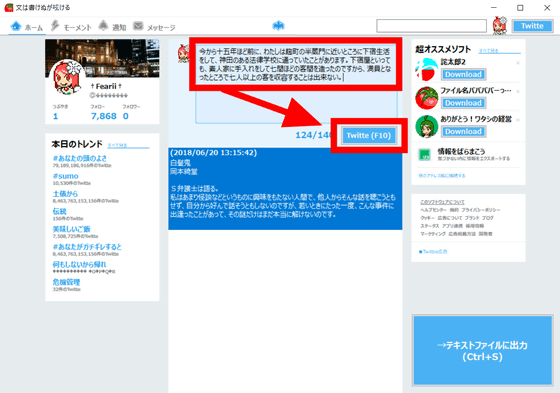Click the compose text area
560x393 pixels.
pos(296,83)
